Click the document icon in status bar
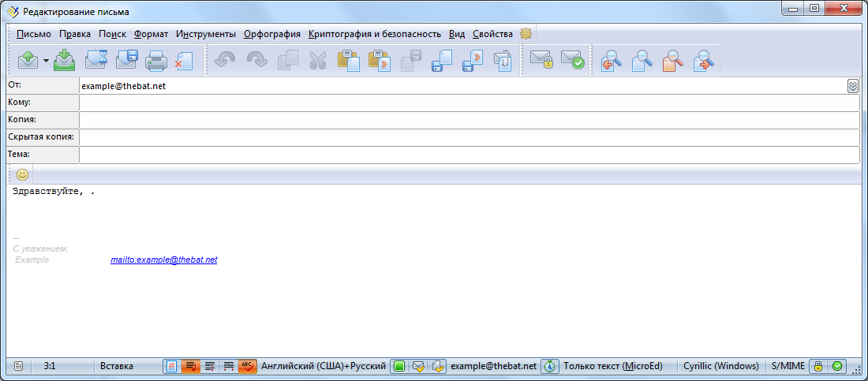The width and height of the screenshot is (868, 381). click(x=19, y=366)
